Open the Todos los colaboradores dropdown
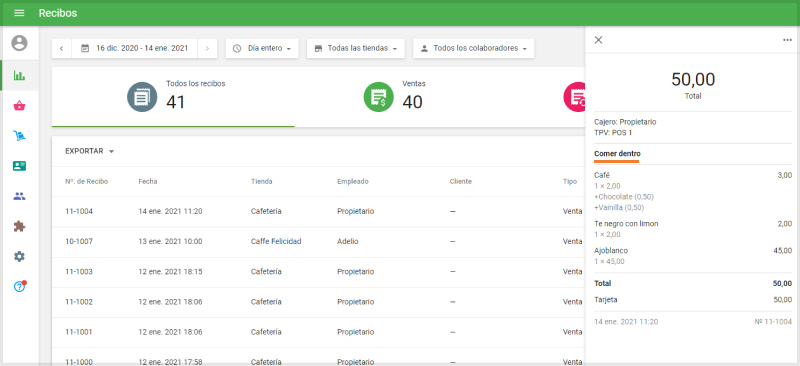This screenshot has height=366, width=800. (473, 48)
